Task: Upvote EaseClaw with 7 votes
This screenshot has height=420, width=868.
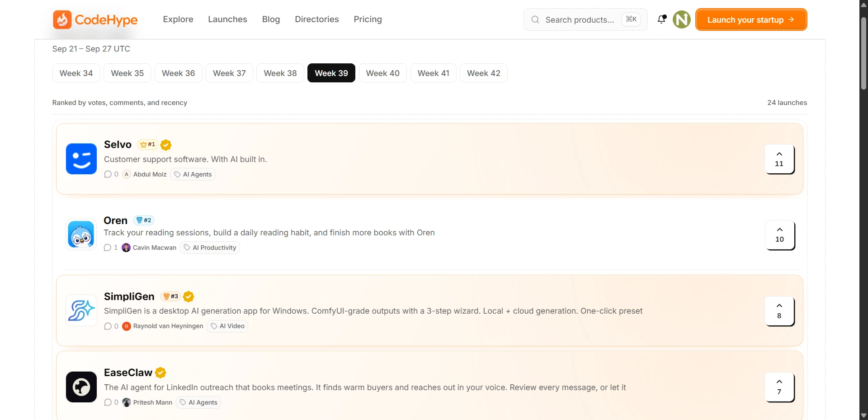Action: point(779,387)
